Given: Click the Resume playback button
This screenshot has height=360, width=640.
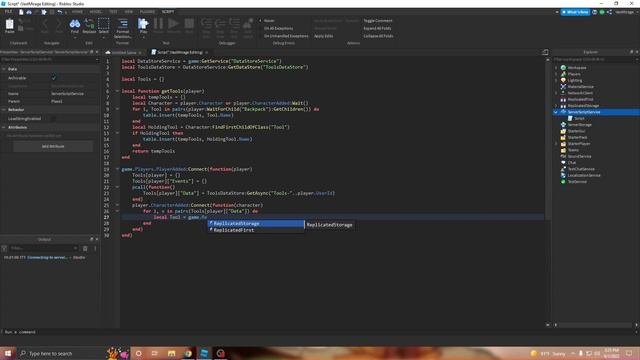Looking at the screenshot, I should [x=173, y=25].
